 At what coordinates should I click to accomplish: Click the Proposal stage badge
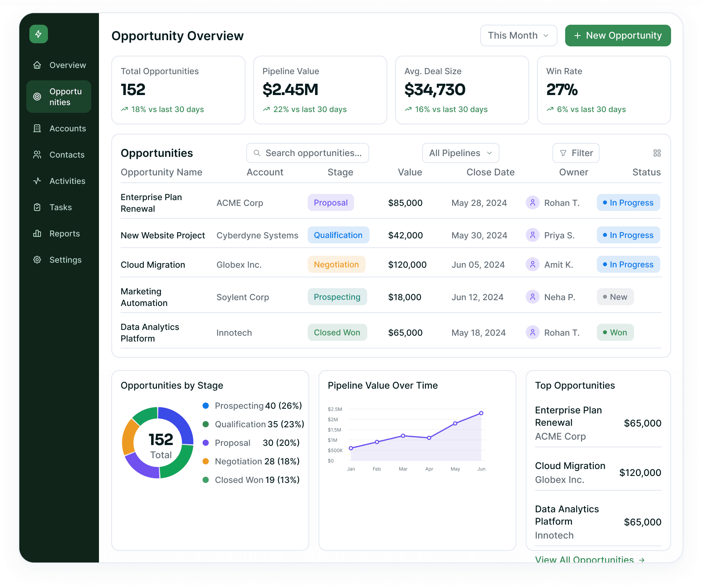point(331,202)
